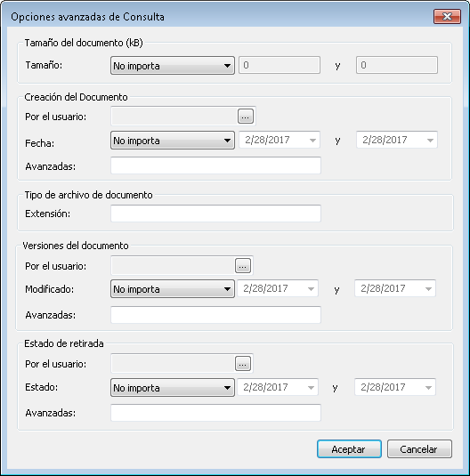
Task: Expand the Fecha 'No importa' dropdown
Action: (x=173, y=141)
